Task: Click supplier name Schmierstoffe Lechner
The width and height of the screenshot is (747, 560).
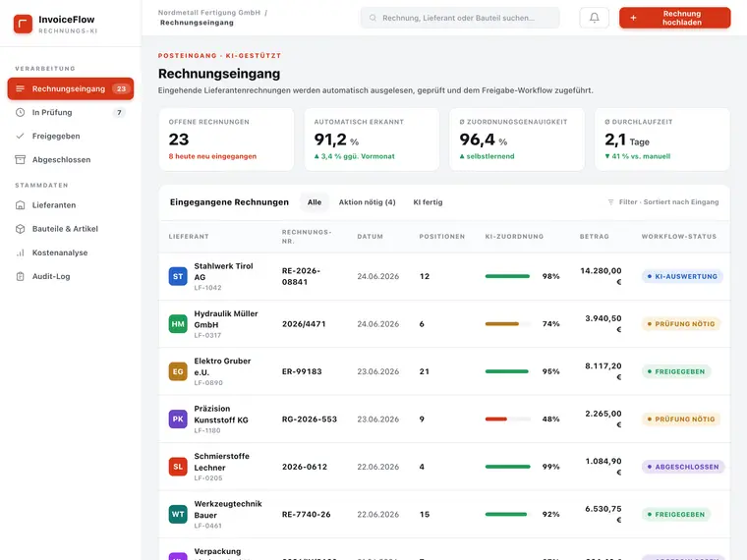Action: (221, 462)
